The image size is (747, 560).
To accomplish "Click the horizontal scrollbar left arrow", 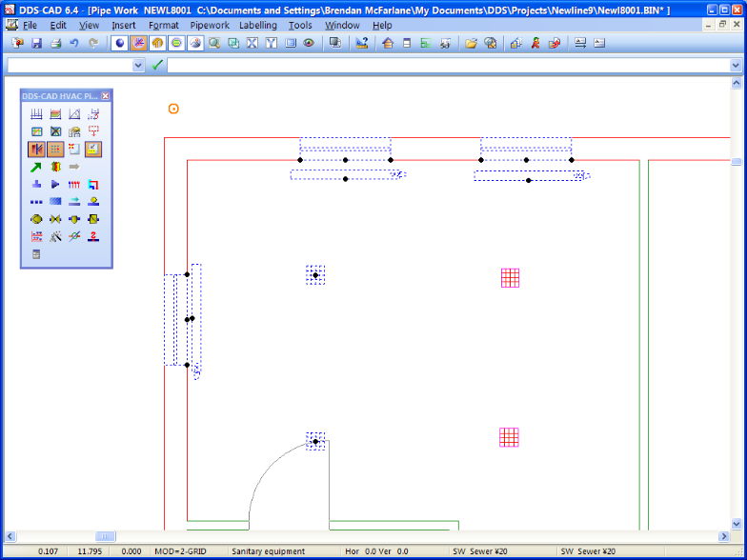I will click(x=10, y=537).
